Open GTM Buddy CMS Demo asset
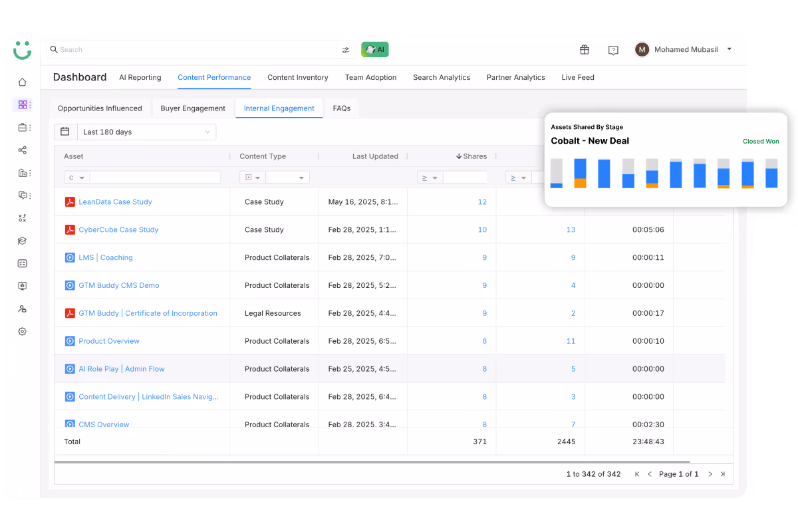The height and width of the screenshot is (532, 798). tap(119, 285)
